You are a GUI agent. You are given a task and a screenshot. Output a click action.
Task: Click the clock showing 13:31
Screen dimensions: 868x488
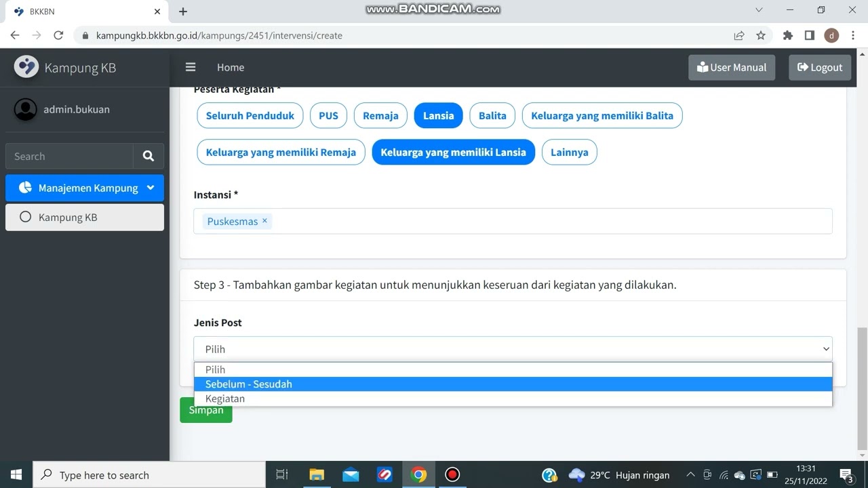point(806,468)
